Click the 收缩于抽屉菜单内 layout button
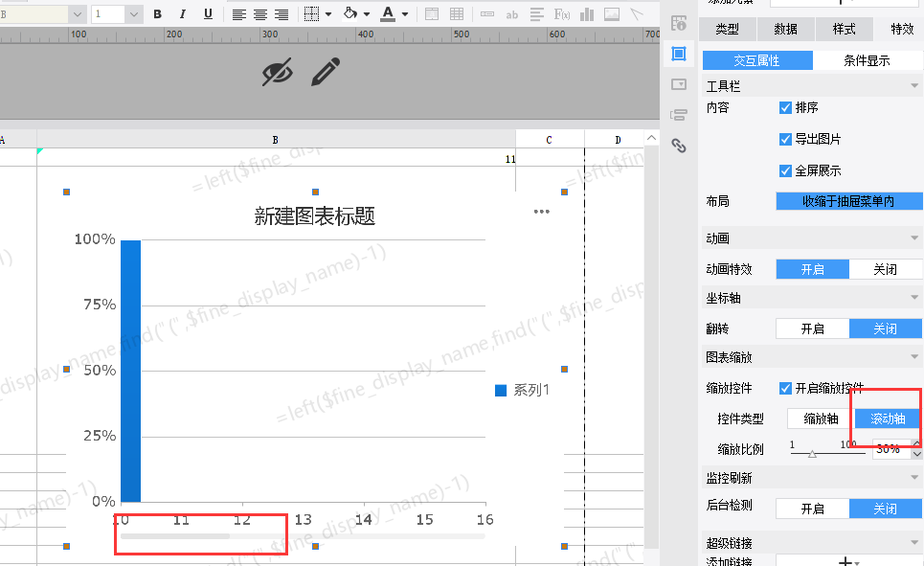Screen dimensions: 924x566 (x=849, y=201)
